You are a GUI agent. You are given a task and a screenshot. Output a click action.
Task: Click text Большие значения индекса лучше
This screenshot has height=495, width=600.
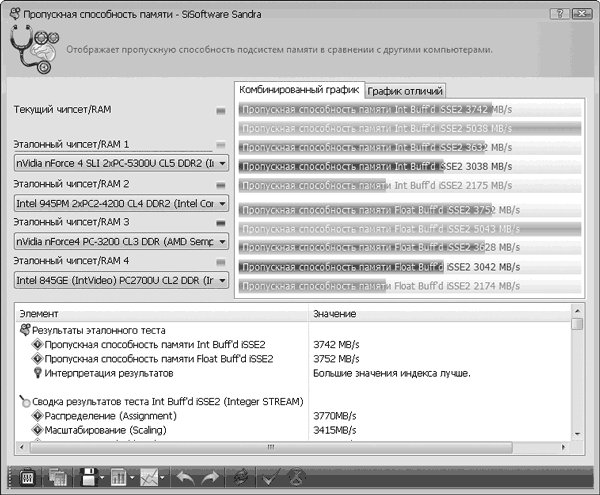392,373
